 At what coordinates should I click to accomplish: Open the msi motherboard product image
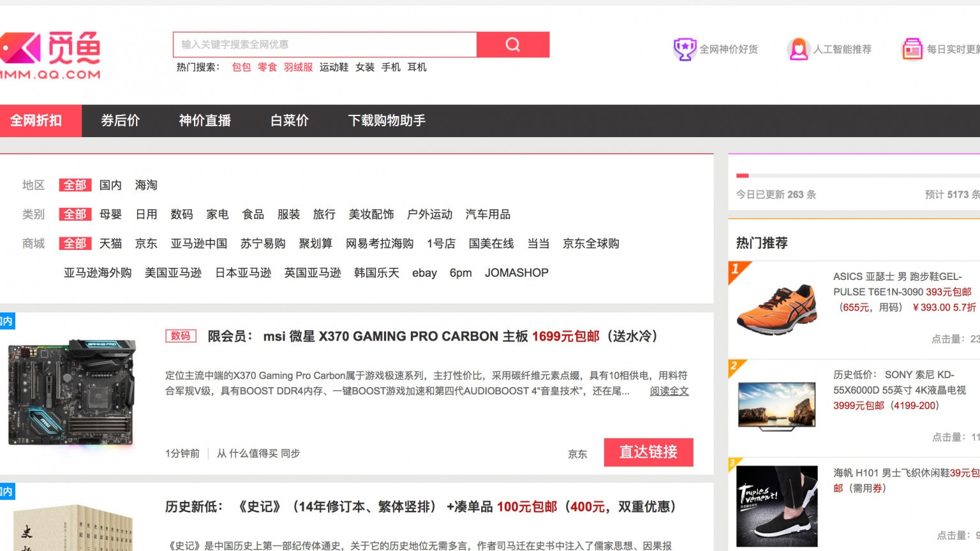click(72, 392)
